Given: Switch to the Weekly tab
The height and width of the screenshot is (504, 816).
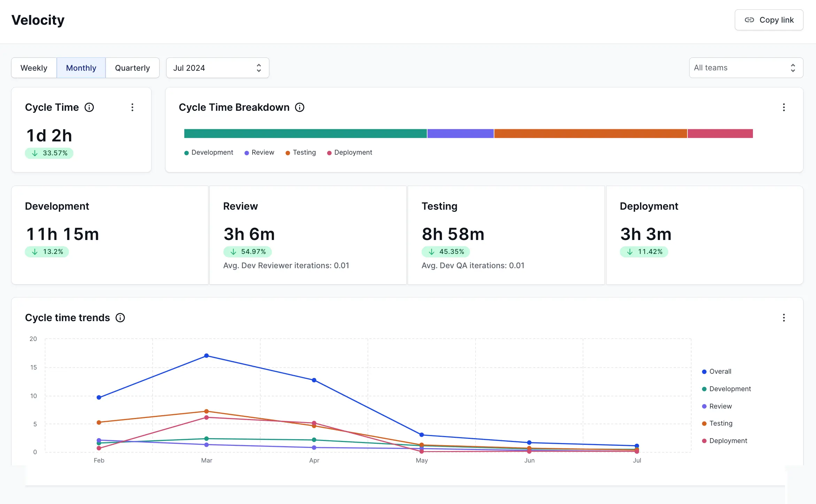Looking at the screenshot, I should coord(34,68).
